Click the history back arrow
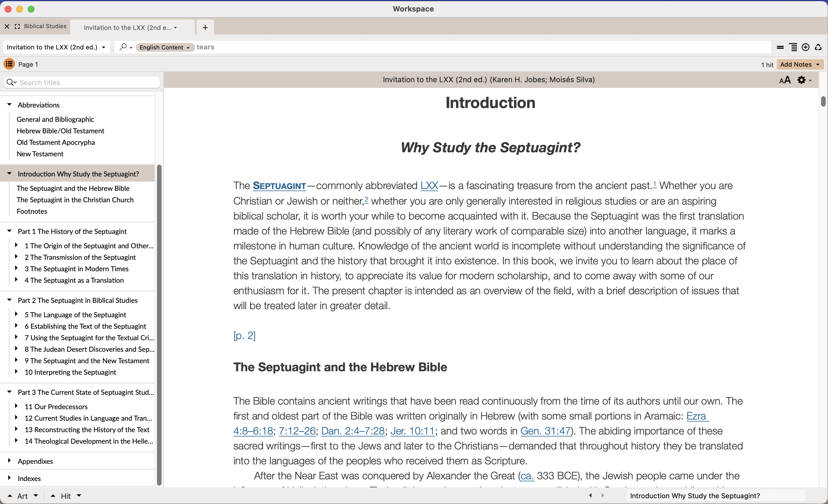This screenshot has width=828, height=504. (591, 496)
